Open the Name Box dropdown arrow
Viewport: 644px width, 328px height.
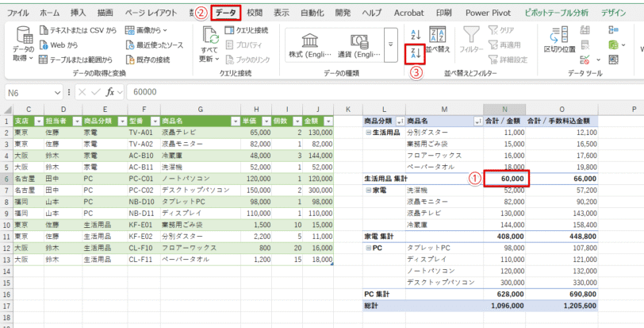click(56, 92)
